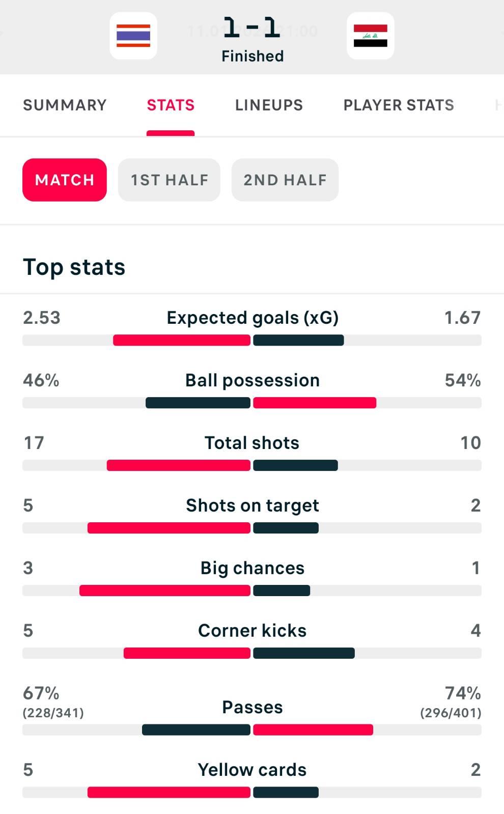Select the Big chances stat row label

point(253,568)
